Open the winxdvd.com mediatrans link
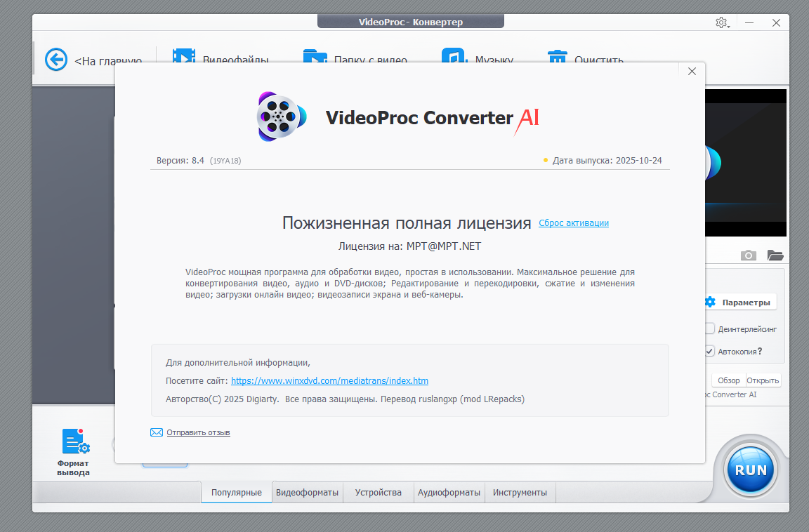809x532 pixels. (x=329, y=380)
